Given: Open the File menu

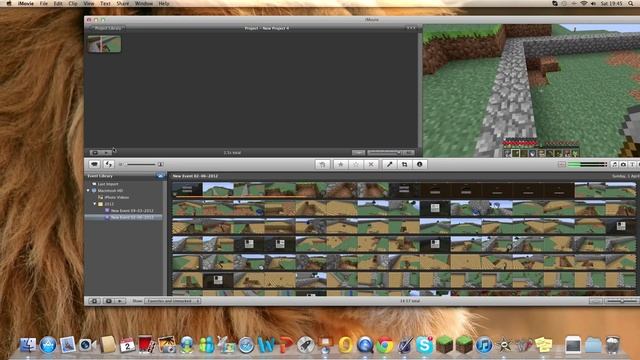Looking at the screenshot, I should (43, 3).
